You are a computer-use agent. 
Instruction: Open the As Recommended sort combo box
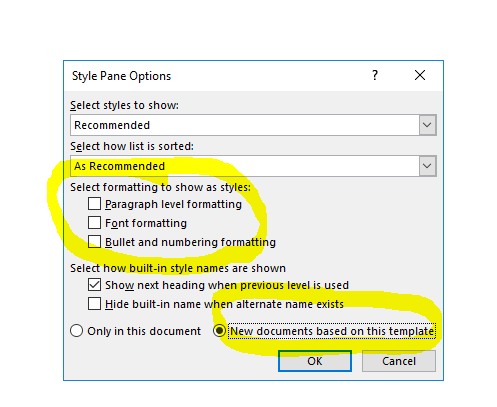[253, 166]
